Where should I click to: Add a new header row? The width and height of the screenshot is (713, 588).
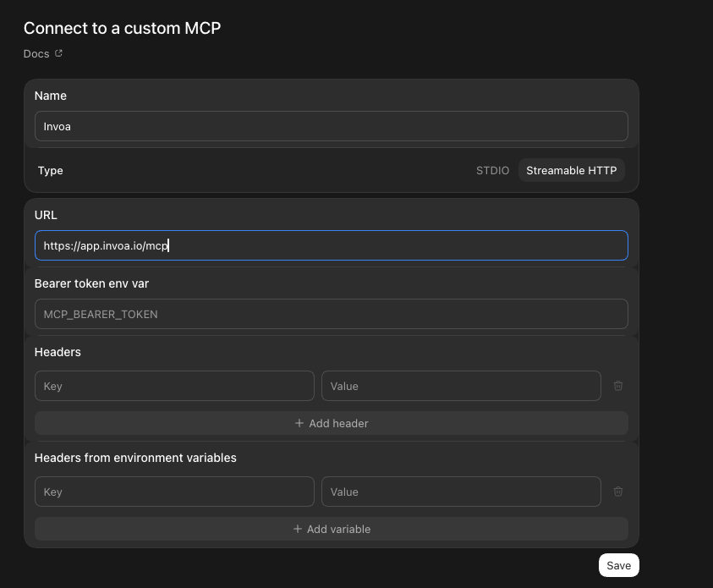pyautogui.click(x=331, y=423)
